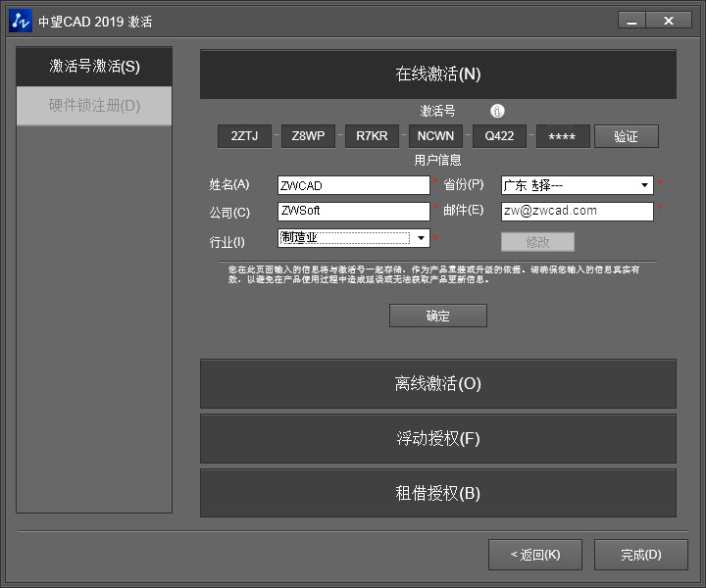Minimize the activation window
706x588 pixels.
point(632,21)
